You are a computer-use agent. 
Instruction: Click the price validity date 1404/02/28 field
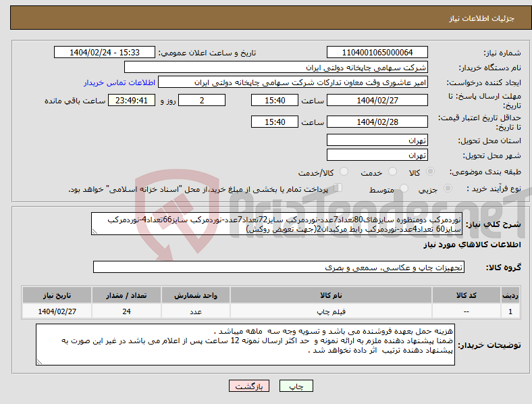(x=377, y=122)
